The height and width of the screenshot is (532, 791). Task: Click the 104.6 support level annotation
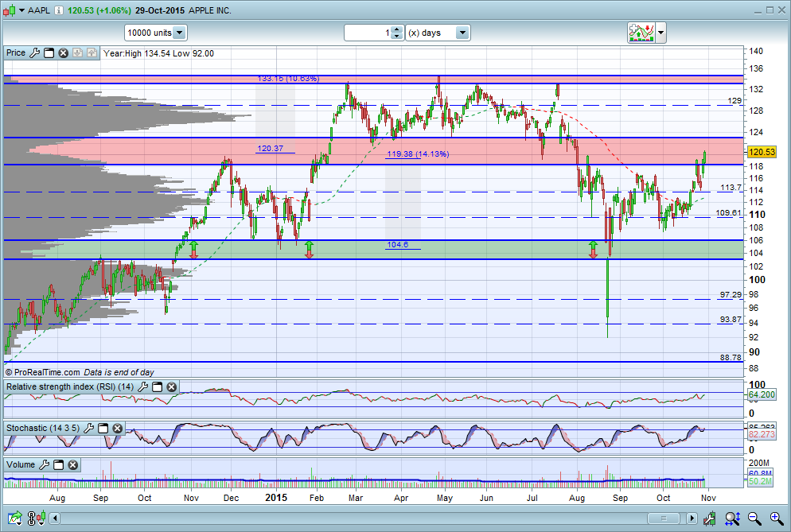click(x=398, y=245)
